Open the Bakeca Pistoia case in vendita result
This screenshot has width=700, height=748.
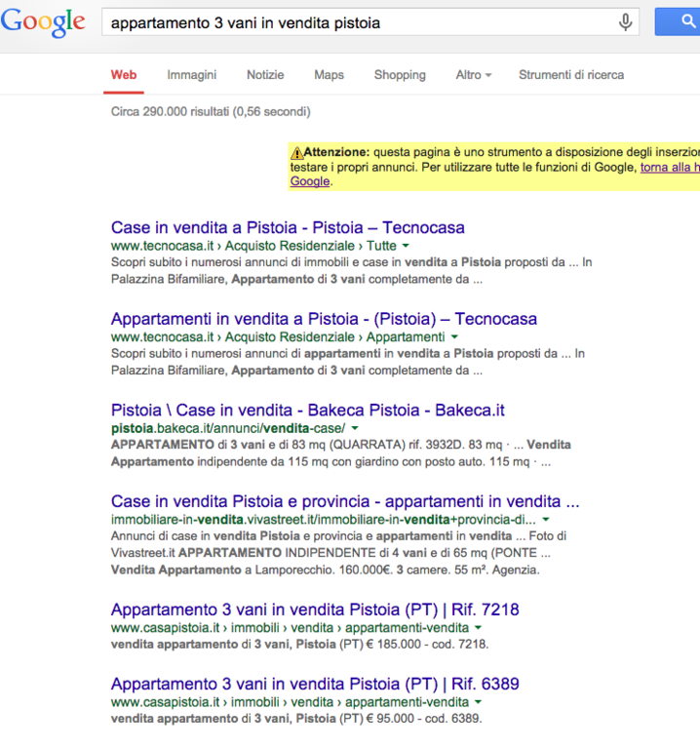307,411
